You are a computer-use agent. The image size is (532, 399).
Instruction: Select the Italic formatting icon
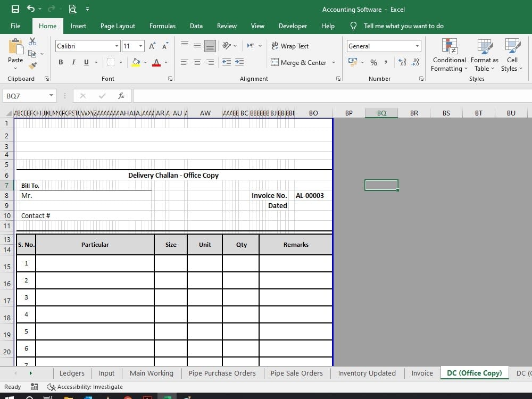tap(73, 62)
